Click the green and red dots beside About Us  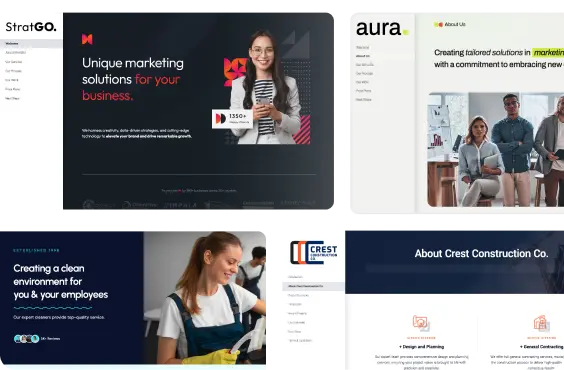click(x=438, y=24)
